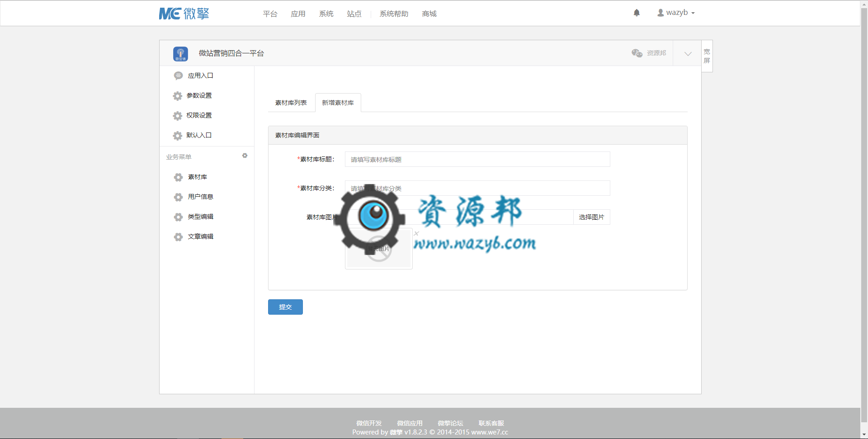
Task: Open the notifications bell icon
Action: coord(637,13)
